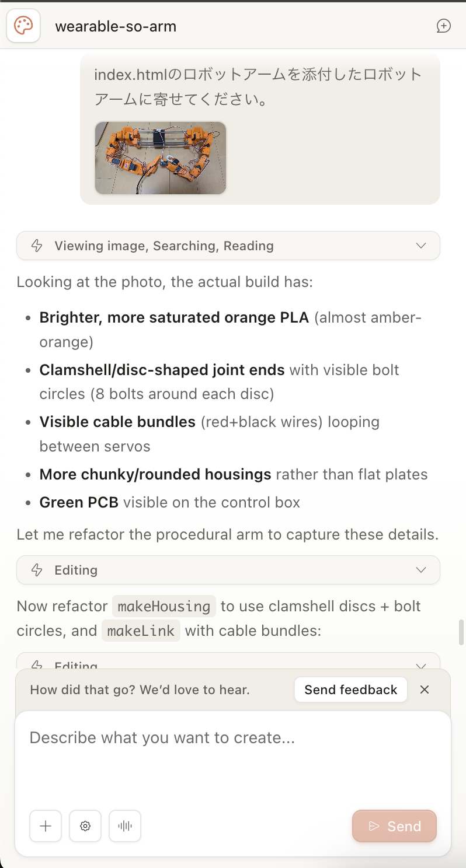The image size is (466, 868).
Task: Click the Send feedback button
Action: tap(351, 689)
